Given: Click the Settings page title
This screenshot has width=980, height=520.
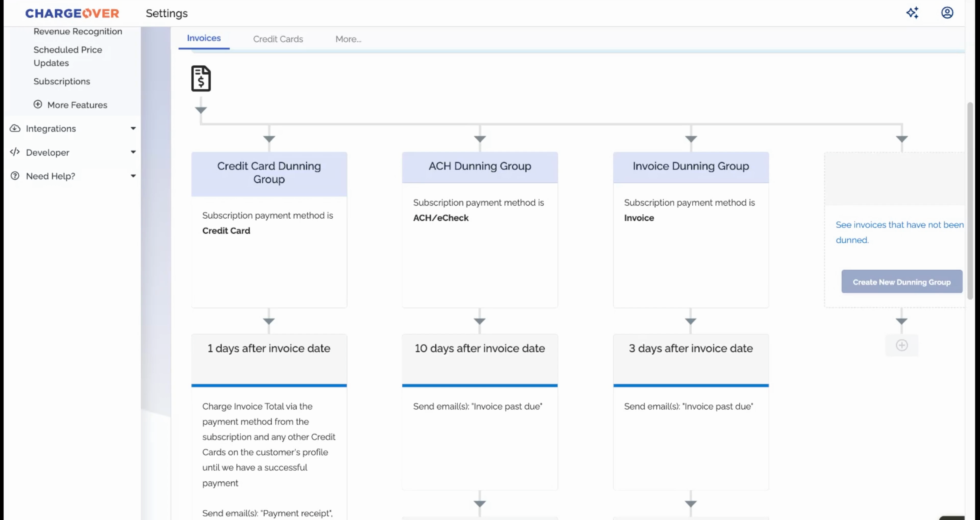Looking at the screenshot, I should point(167,13).
